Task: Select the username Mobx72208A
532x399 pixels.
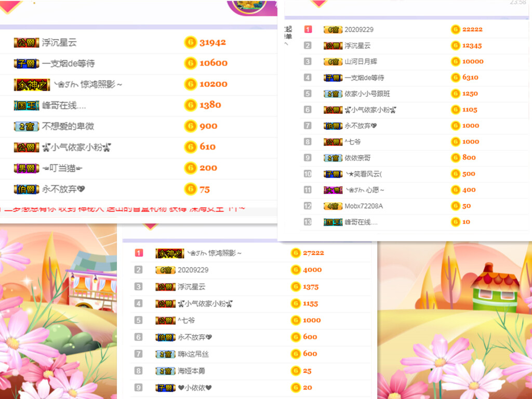Action: pyautogui.click(x=364, y=206)
